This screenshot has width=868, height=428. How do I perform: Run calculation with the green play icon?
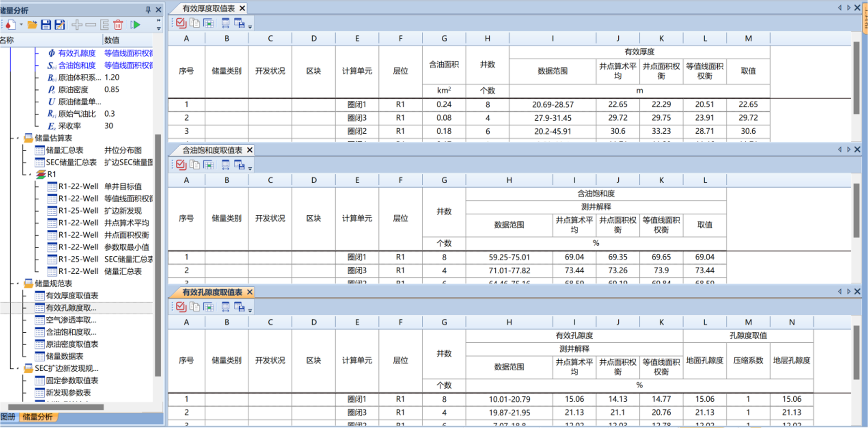135,25
